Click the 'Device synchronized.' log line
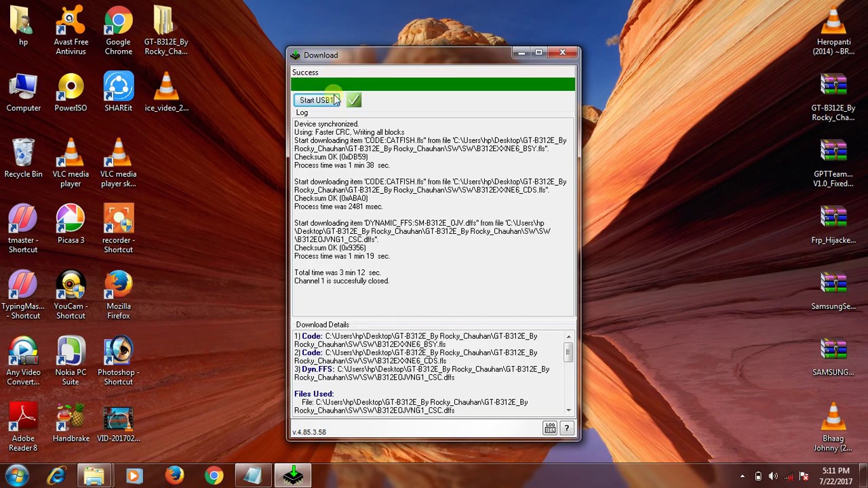Viewport: 868px width, 488px height. tap(326, 124)
